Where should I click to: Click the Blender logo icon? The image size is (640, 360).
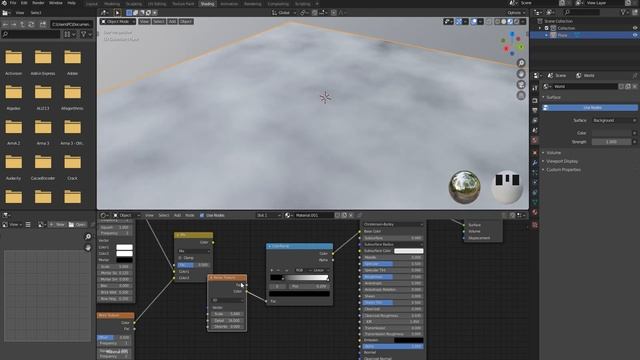pyautogui.click(x=4, y=3)
